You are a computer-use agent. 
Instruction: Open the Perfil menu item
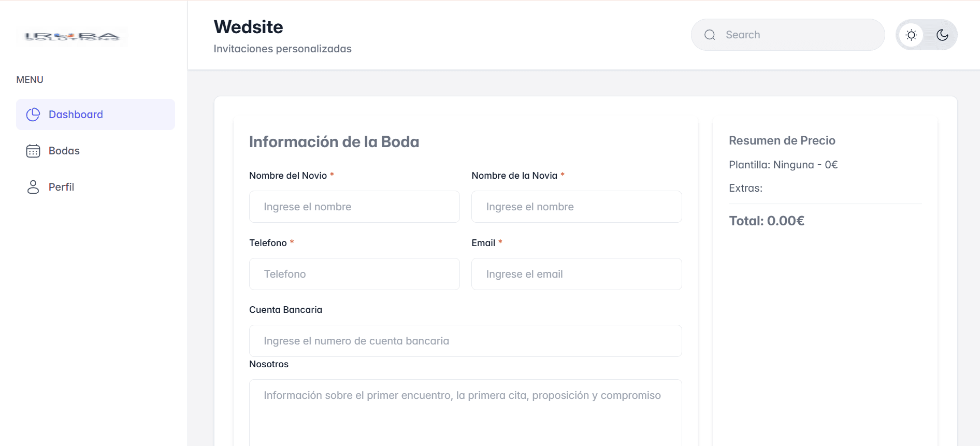click(95, 187)
